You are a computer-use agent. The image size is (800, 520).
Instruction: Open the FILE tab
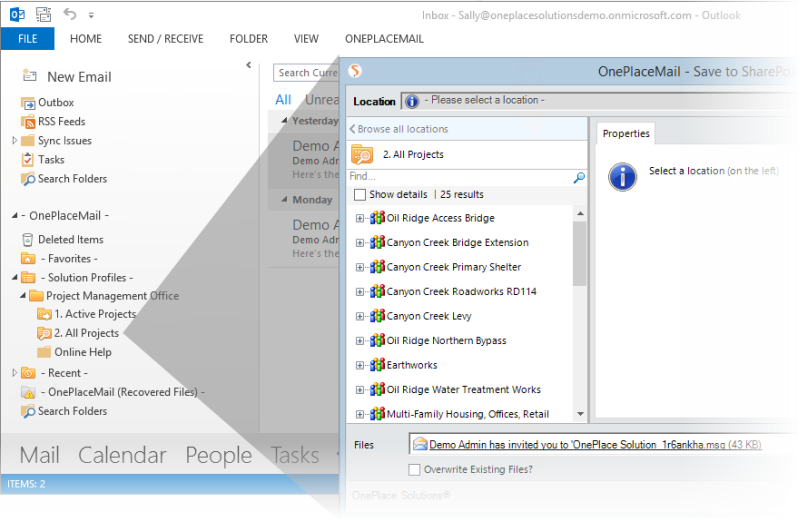28,39
